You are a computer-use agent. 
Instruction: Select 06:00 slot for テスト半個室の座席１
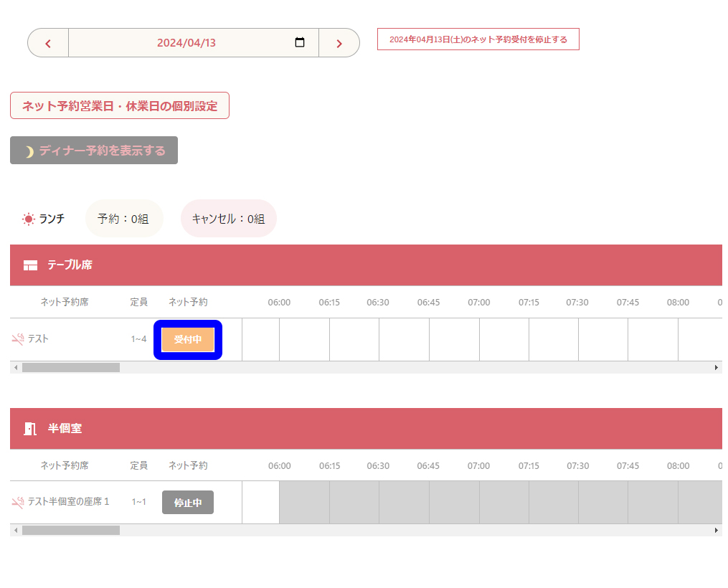click(260, 502)
